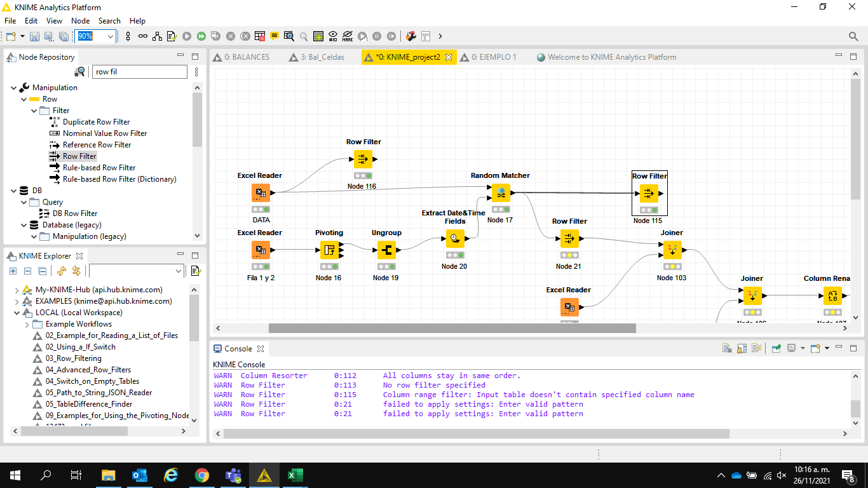868x488 pixels.
Task: Click the Hide node names (NAME) toolbar icon
Action: 348,36
